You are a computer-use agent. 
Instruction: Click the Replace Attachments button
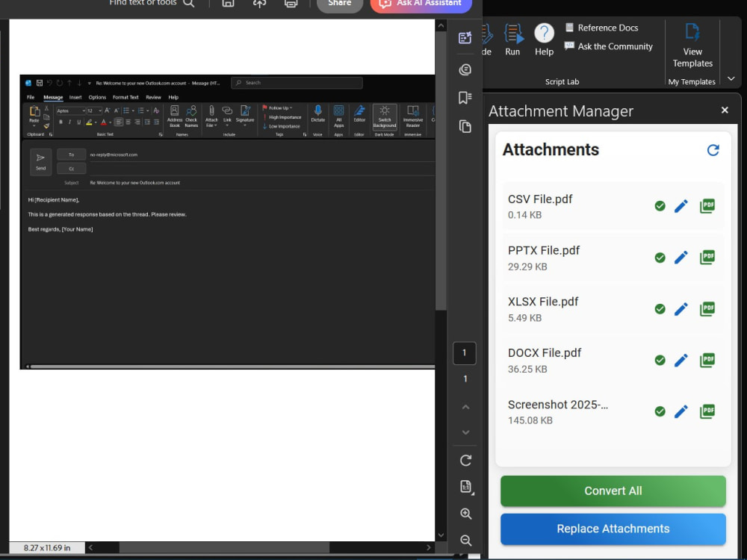pyautogui.click(x=613, y=529)
